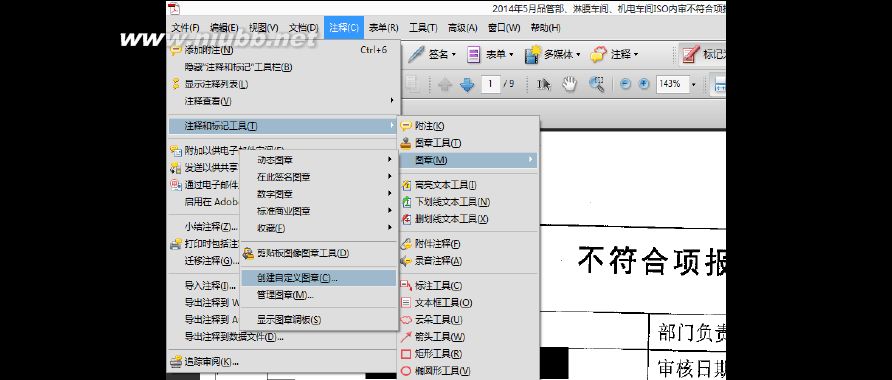
Task: Select 录音注释 record audio comment tool
Action: click(468, 261)
